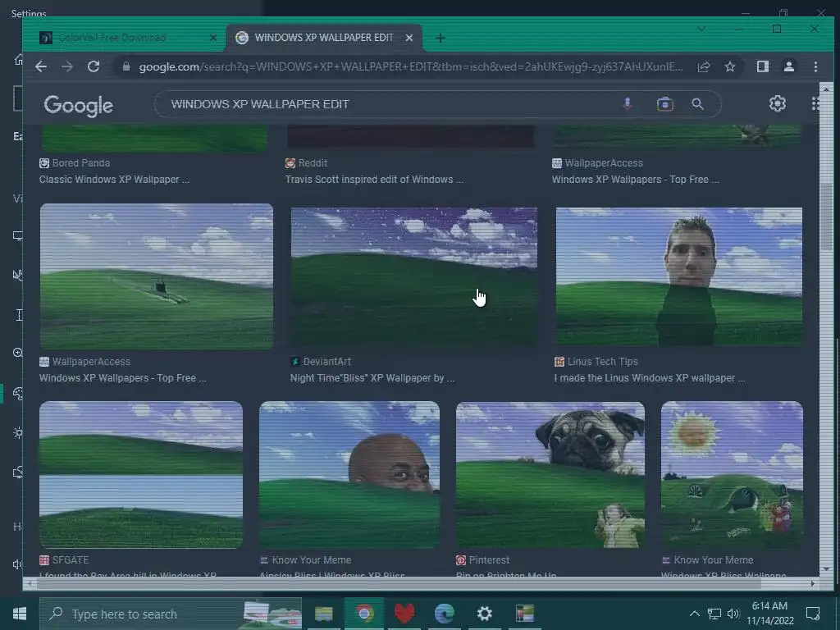Open the network status tray icon
Screen dimensions: 840x630
714,614
